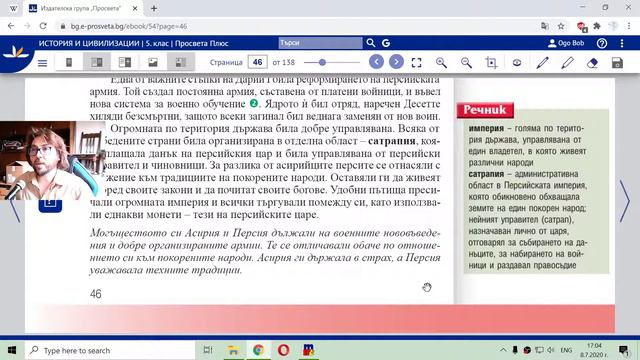
Task: Open the Ogo Bob user account
Action: point(567,43)
